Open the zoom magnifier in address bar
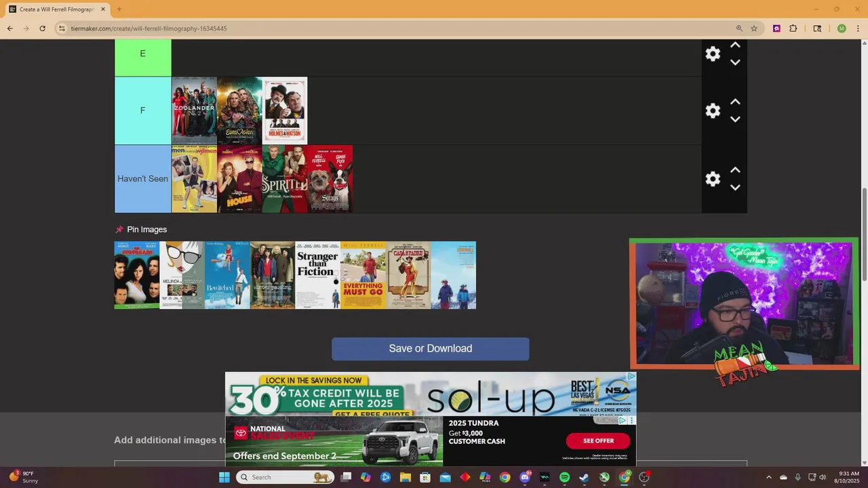Image resolution: width=868 pixels, height=488 pixels. tap(739, 28)
